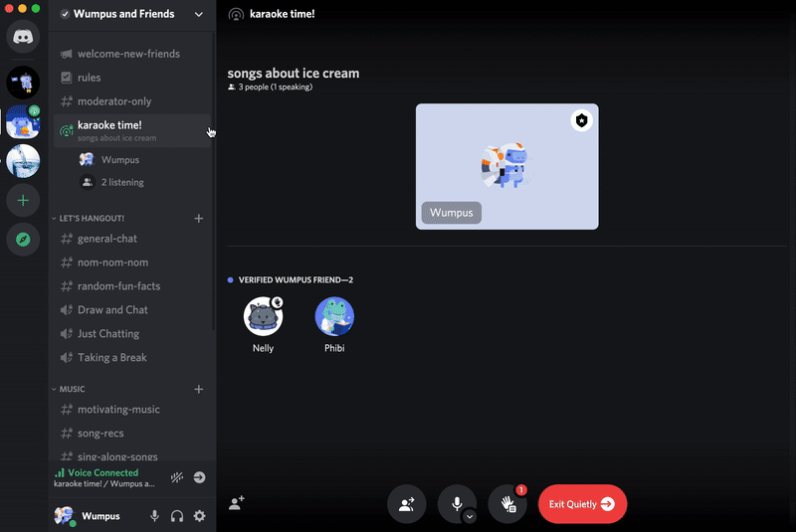Click Wumpus user avatar in bottom panel

[x=65, y=516]
